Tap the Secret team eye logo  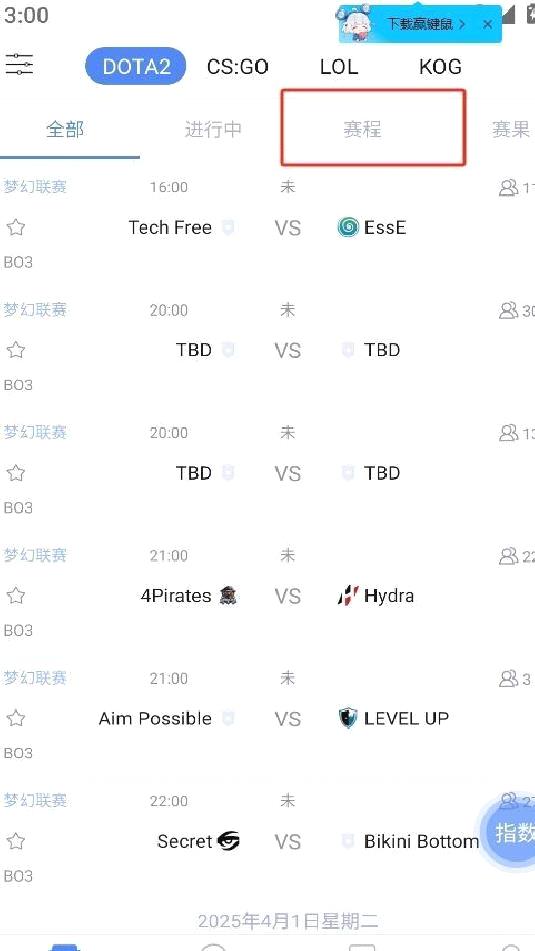pyautogui.click(x=228, y=841)
